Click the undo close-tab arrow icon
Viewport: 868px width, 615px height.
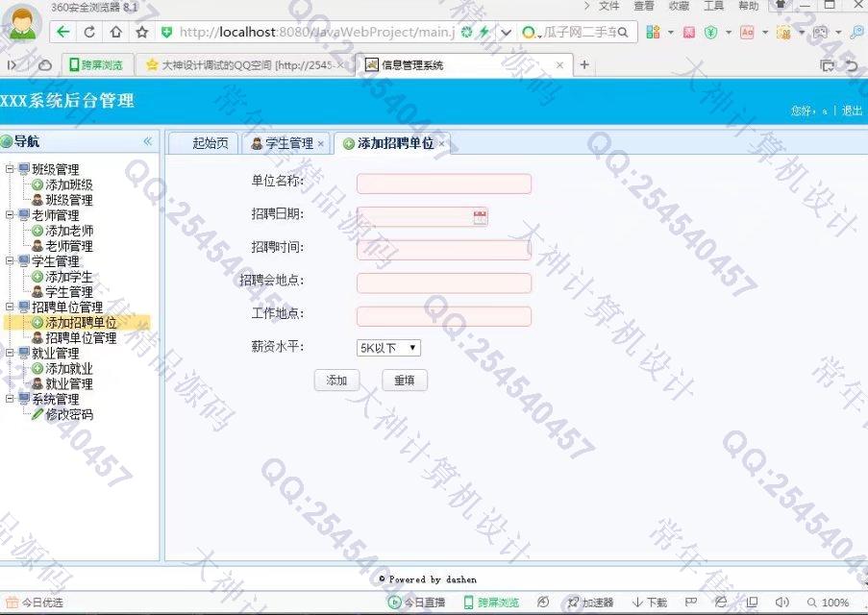[852, 66]
